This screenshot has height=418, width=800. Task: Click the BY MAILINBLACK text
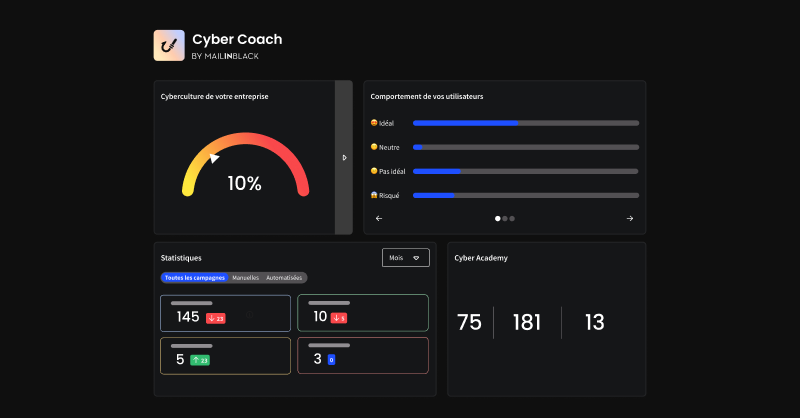click(225, 56)
